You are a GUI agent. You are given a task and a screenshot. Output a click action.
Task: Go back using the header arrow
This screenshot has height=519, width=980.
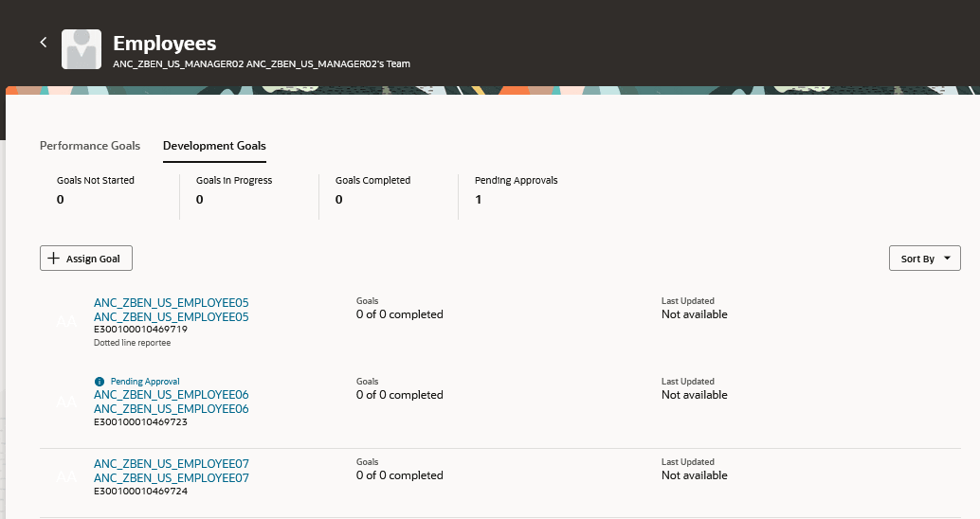click(x=44, y=42)
